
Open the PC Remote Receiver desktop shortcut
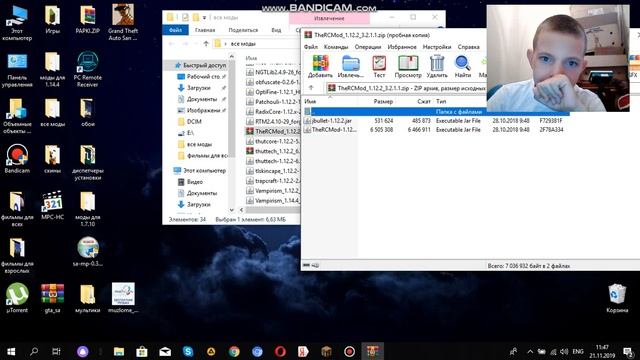pos(87,69)
